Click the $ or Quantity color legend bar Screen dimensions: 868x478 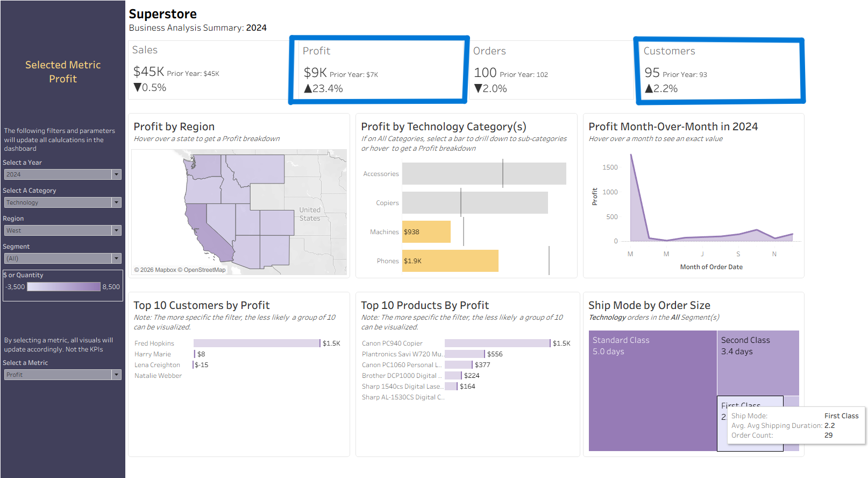tap(64, 287)
